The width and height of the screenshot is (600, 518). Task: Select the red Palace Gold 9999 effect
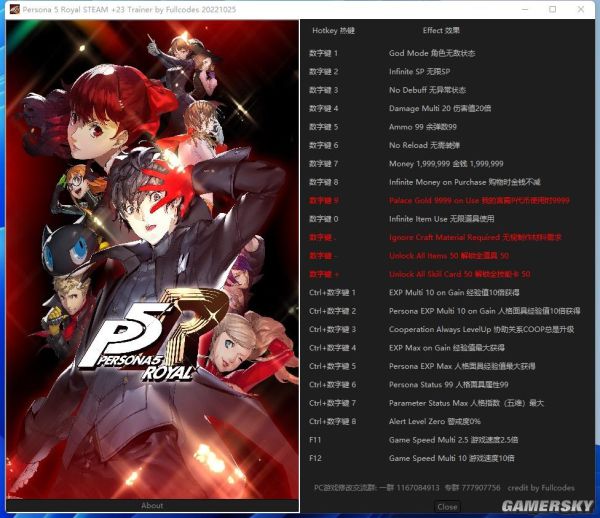pyautogui.click(x=479, y=200)
